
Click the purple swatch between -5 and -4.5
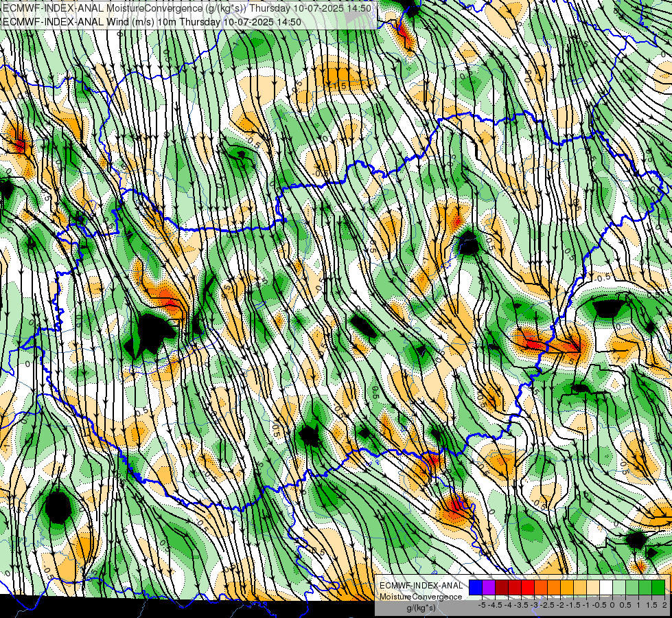489,587
